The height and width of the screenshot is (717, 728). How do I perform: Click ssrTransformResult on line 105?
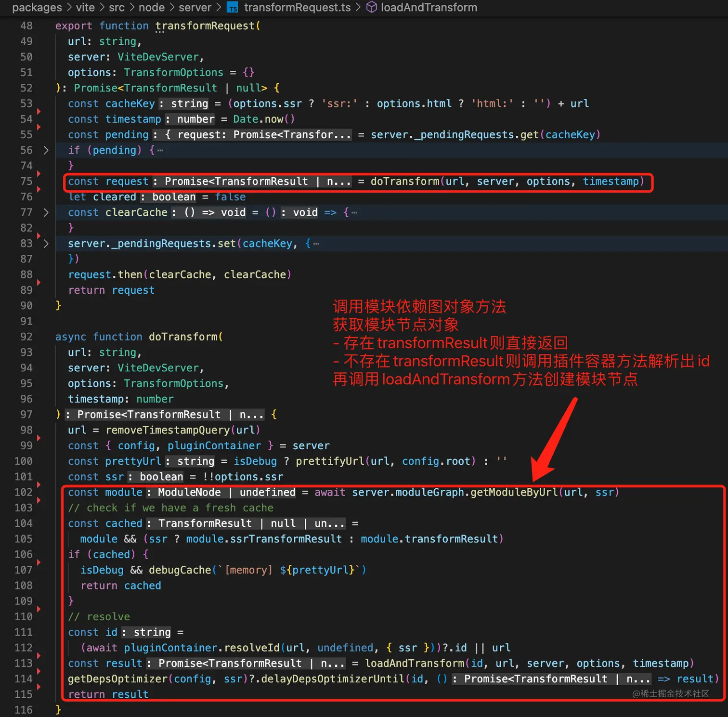click(x=286, y=539)
